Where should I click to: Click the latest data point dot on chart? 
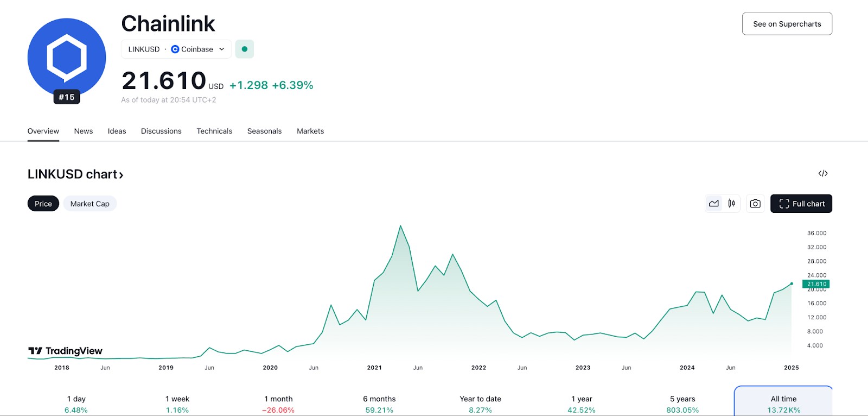point(792,283)
